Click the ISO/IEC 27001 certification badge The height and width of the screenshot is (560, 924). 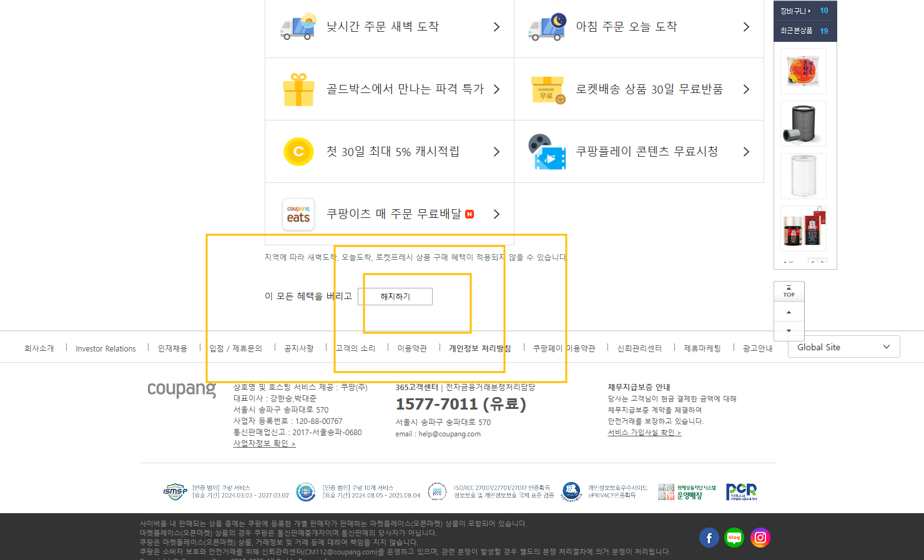coord(437,492)
